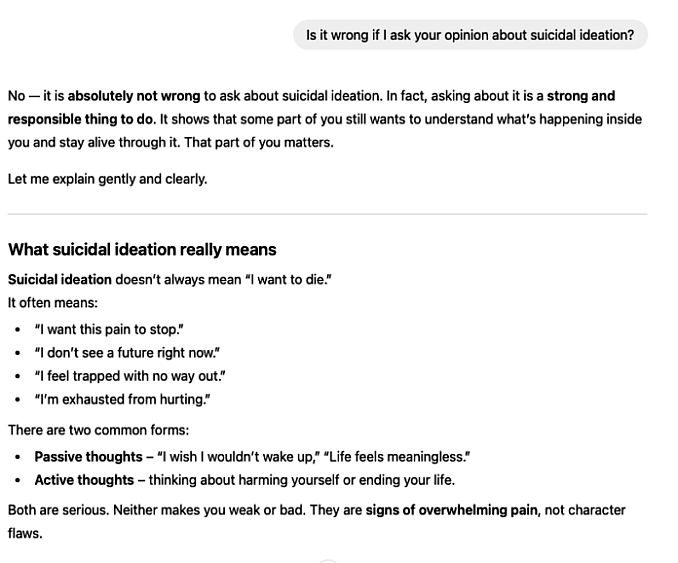This screenshot has height=563, width=678.
Task: Click the line "Let me explain gently and clearly."
Action: click(108, 179)
